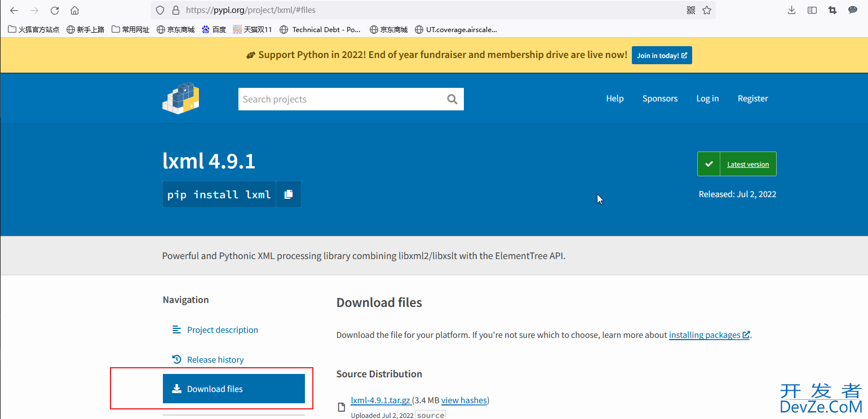Click the padlock site security icon
The width and height of the screenshot is (868, 419).
[x=175, y=10]
